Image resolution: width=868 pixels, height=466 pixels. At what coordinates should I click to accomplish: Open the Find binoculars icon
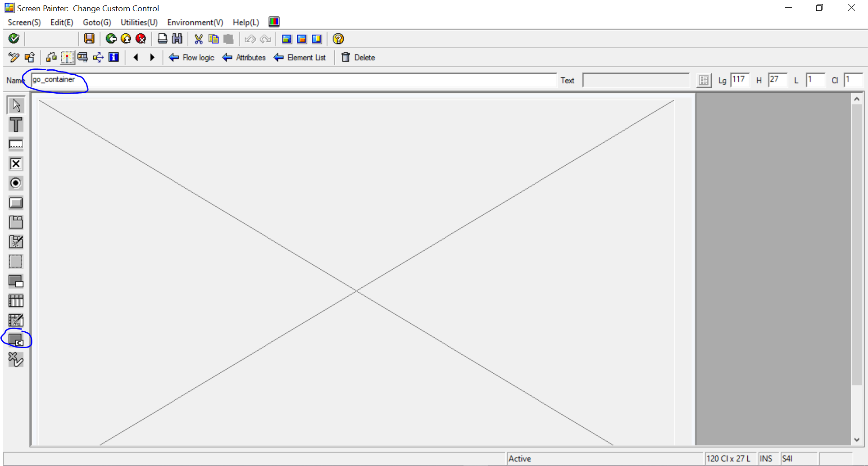pos(177,39)
